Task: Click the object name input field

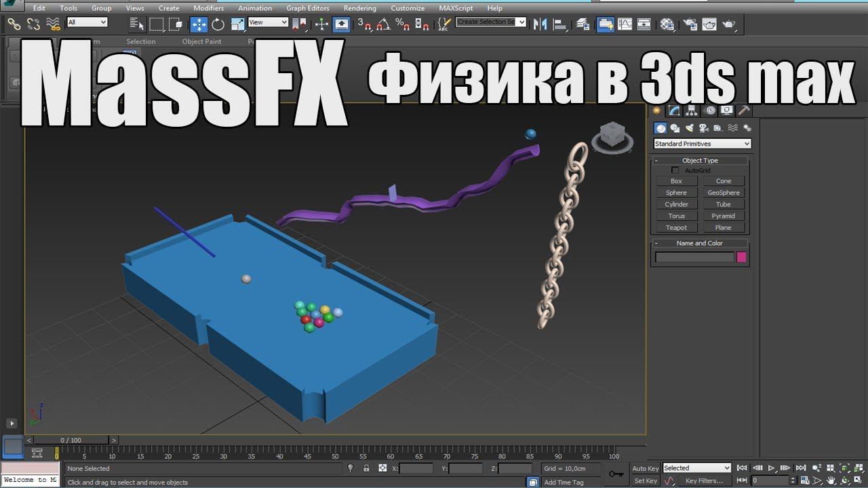Action: 694,257
